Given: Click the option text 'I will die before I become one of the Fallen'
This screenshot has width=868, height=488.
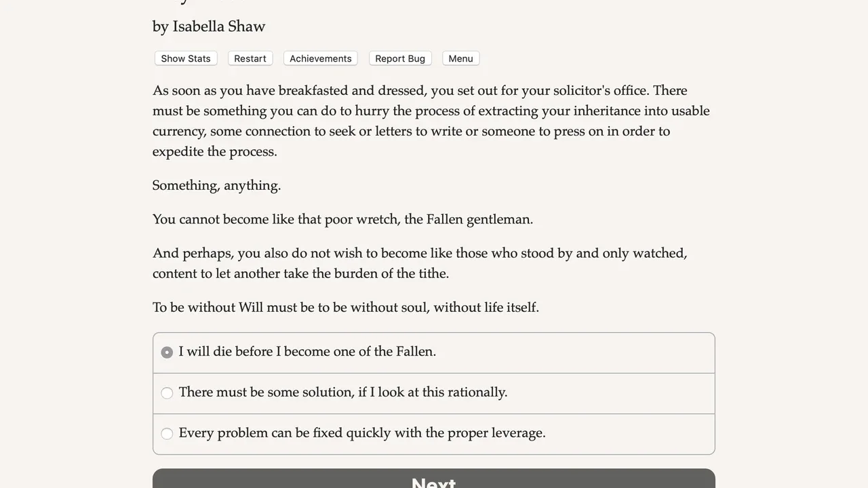Looking at the screenshot, I should [x=307, y=352].
